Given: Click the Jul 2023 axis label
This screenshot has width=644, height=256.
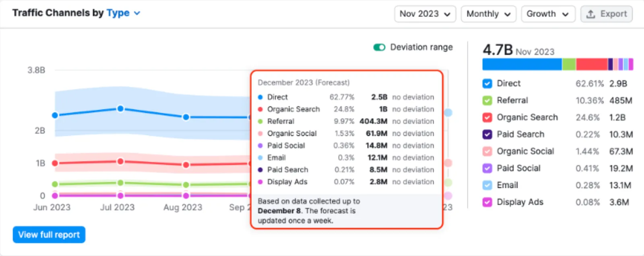Looking at the screenshot, I should coord(117,207).
